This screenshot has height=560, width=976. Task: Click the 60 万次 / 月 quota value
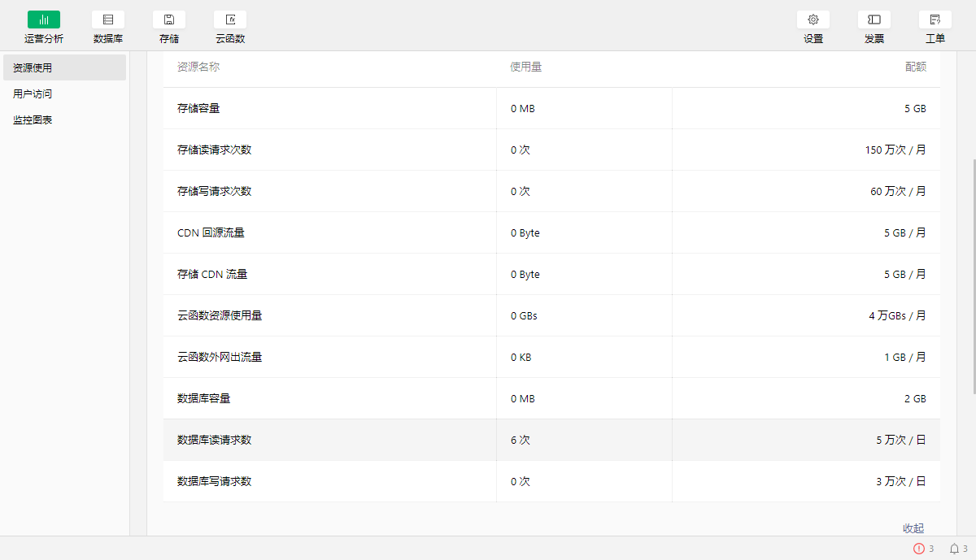pyautogui.click(x=899, y=191)
